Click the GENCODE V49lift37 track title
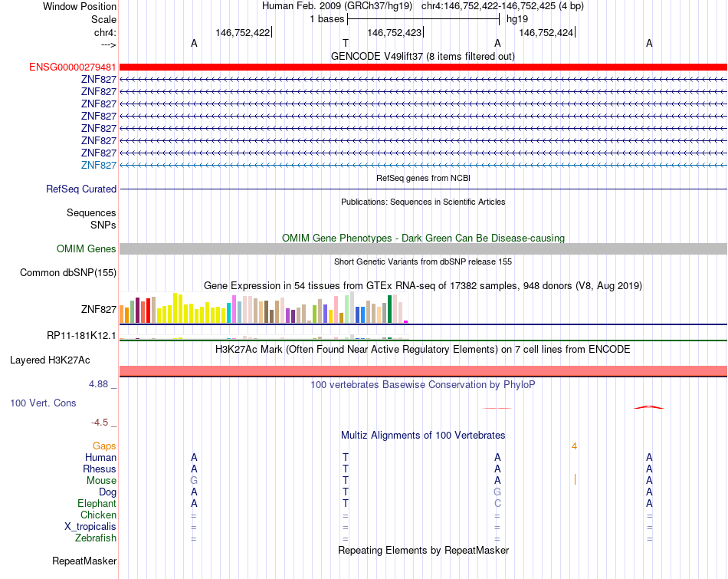The width and height of the screenshot is (728, 579). 423,56
